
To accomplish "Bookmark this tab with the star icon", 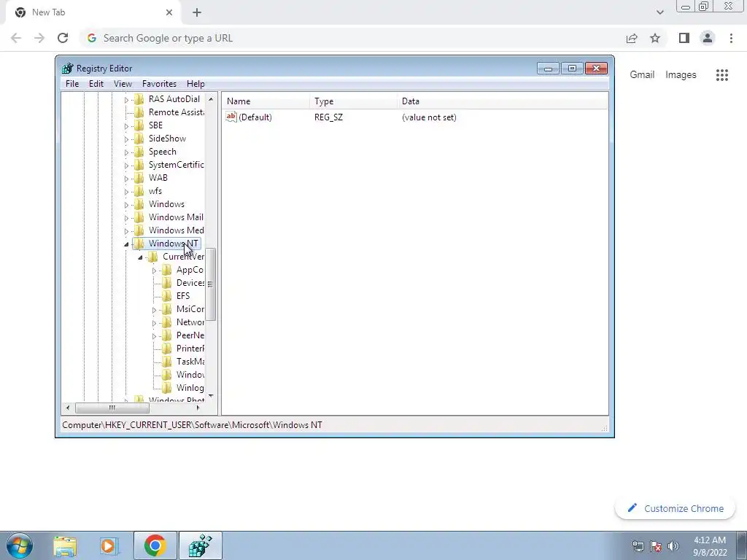I will click(x=655, y=38).
